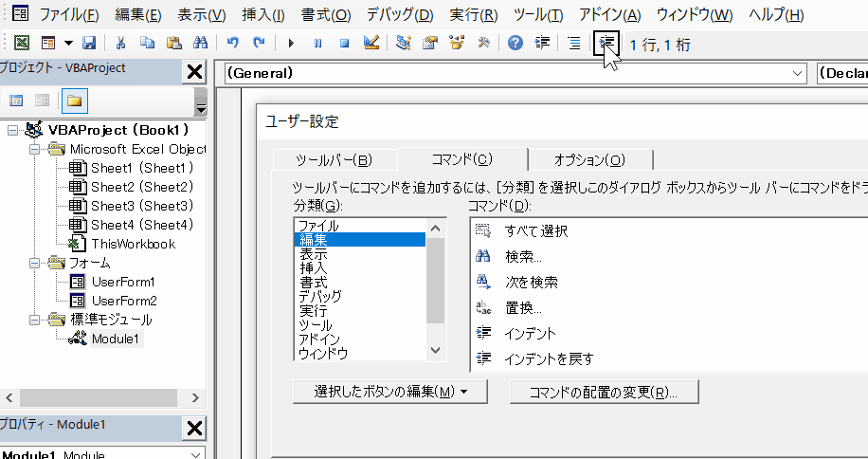Select インデント in the command list
Viewport: 868px width, 459px height.
coord(531,333)
